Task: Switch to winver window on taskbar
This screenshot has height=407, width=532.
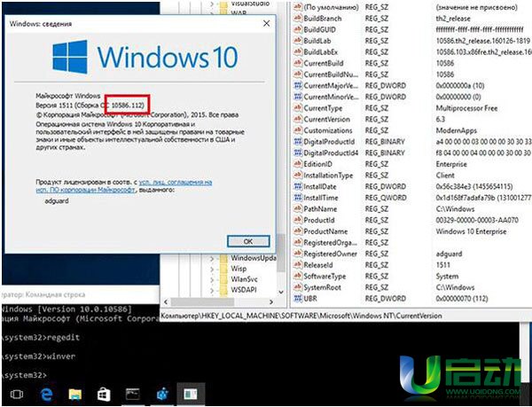Action: [191, 394]
